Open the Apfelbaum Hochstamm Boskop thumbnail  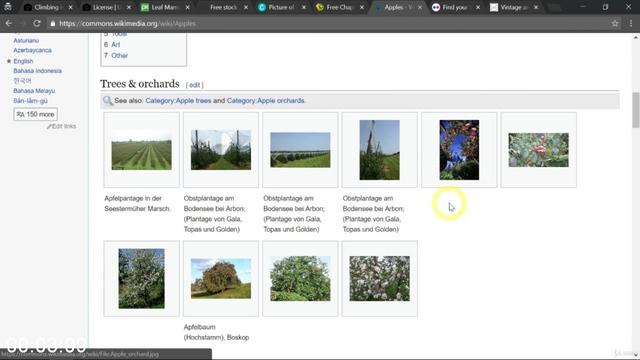pyautogui.click(x=221, y=278)
